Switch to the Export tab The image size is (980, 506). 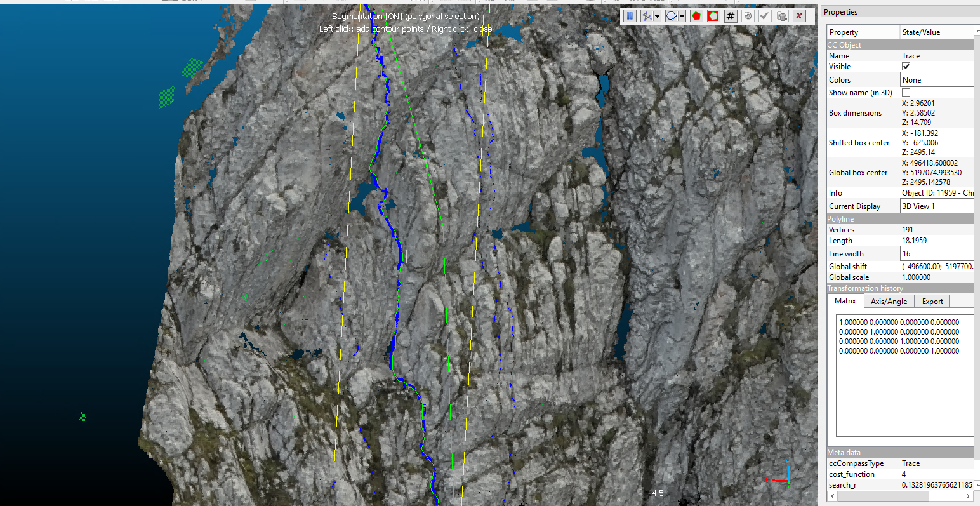[932, 301]
